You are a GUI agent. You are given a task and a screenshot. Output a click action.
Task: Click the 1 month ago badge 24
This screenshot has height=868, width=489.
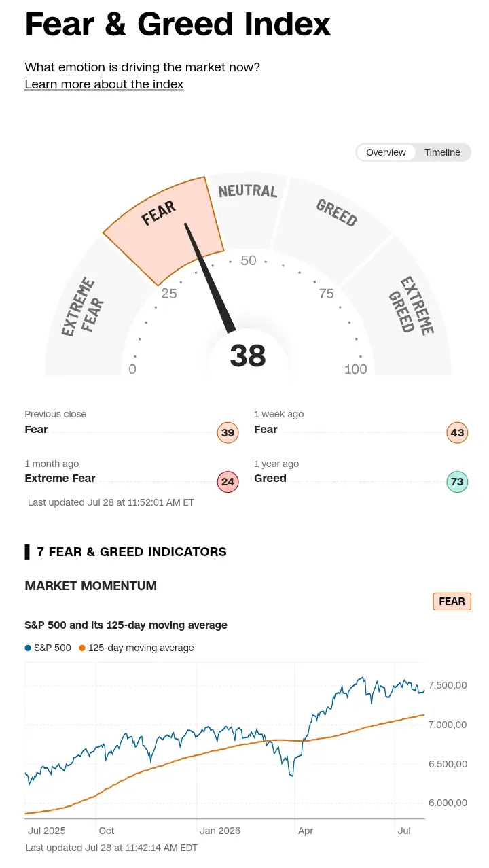[228, 482]
